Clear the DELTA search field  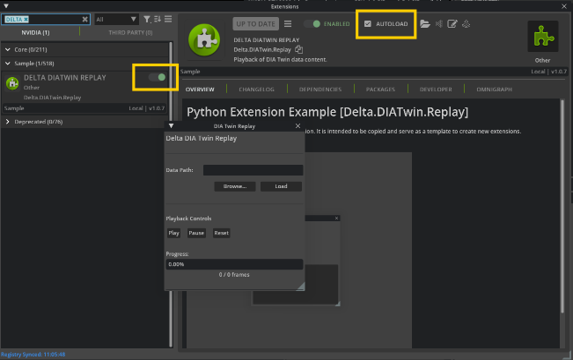pyautogui.click(x=85, y=19)
